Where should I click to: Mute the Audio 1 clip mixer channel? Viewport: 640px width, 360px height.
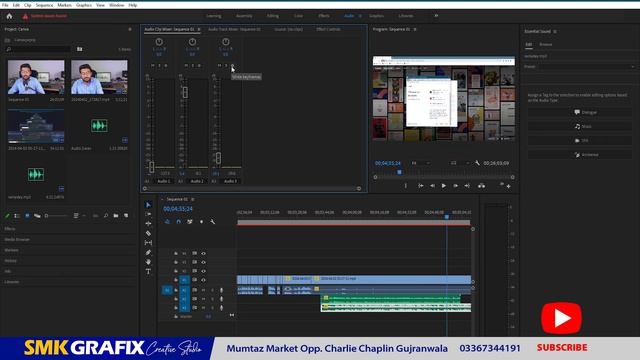[153, 65]
